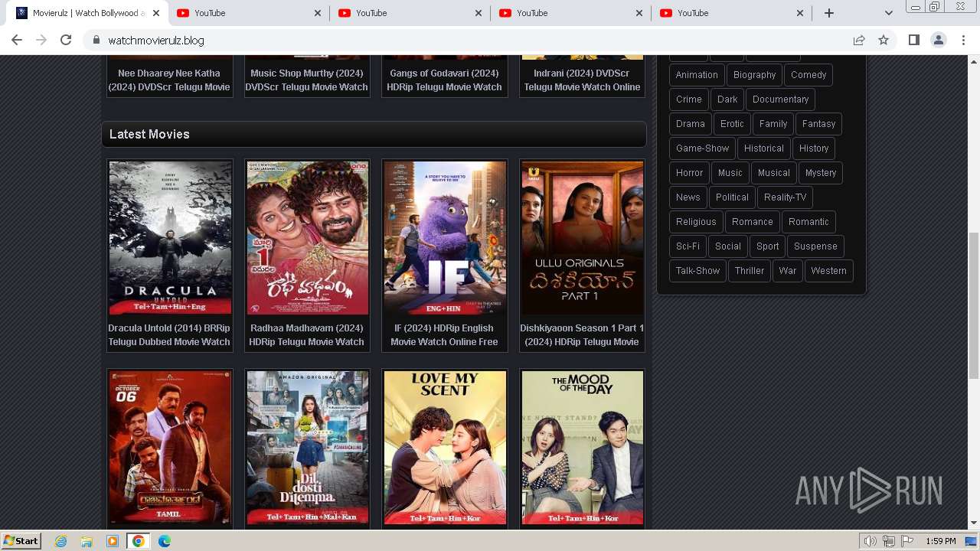Viewport: 980px width, 551px height.
Task: Select the Mystery genre tag
Action: [x=821, y=173]
